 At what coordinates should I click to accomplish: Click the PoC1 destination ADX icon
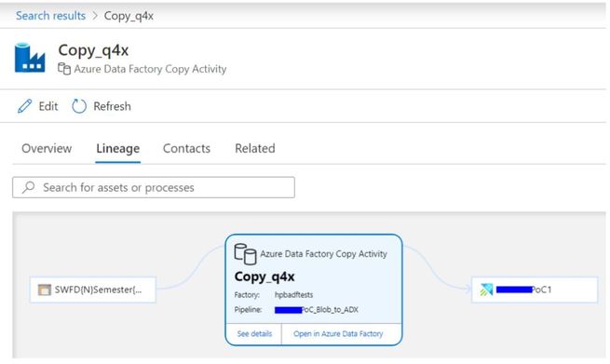486,290
